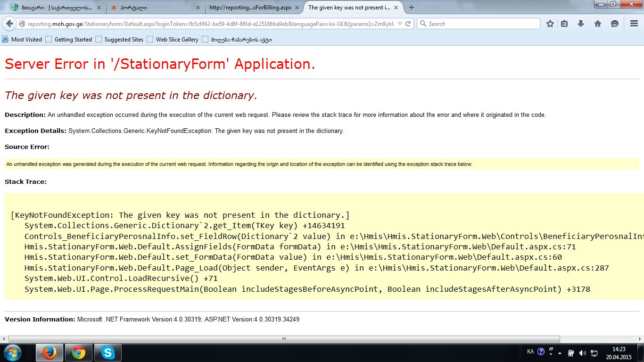
Task: Reload the page with the refresh icon
Action: [408, 24]
